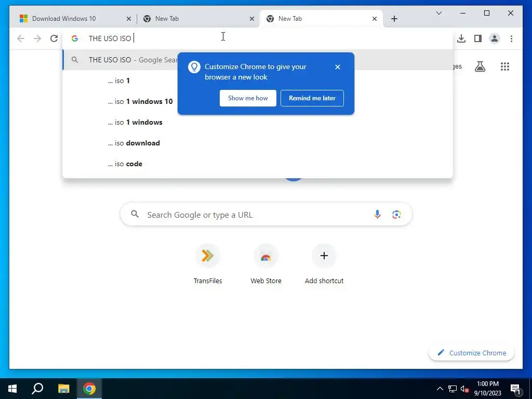Toggle the side panel icon
This screenshot has width=532, height=399.
click(x=478, y=38)
